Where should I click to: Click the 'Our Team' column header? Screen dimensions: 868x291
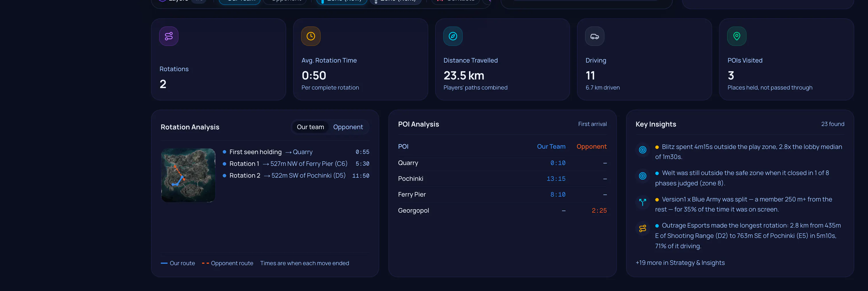551,147
